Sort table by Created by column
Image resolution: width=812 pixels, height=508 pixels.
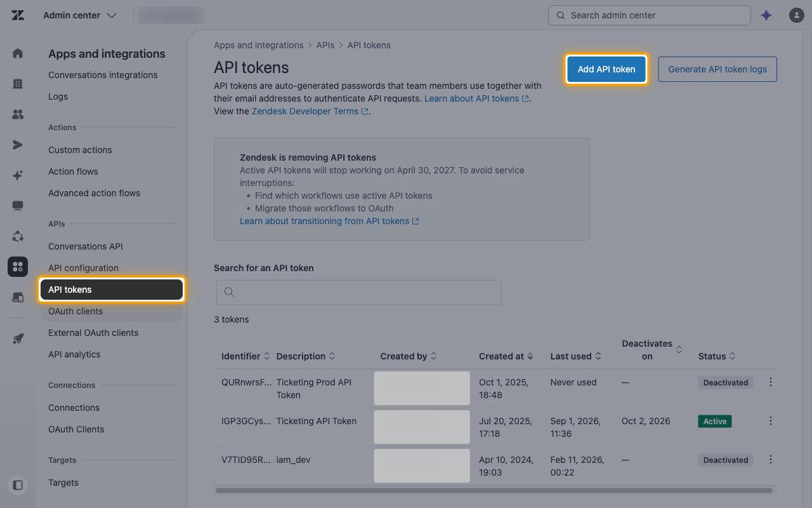point(409,356)
